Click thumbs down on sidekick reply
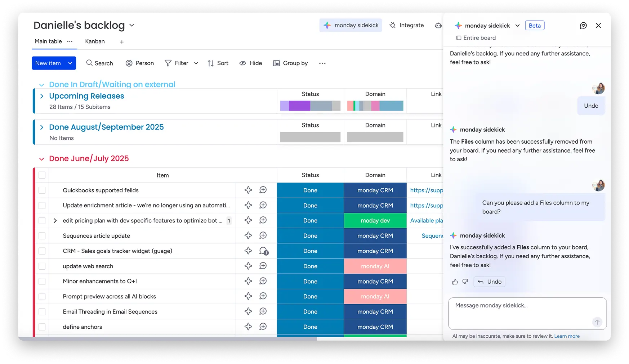Screen dimensions: 629x364 click(465, 282)
